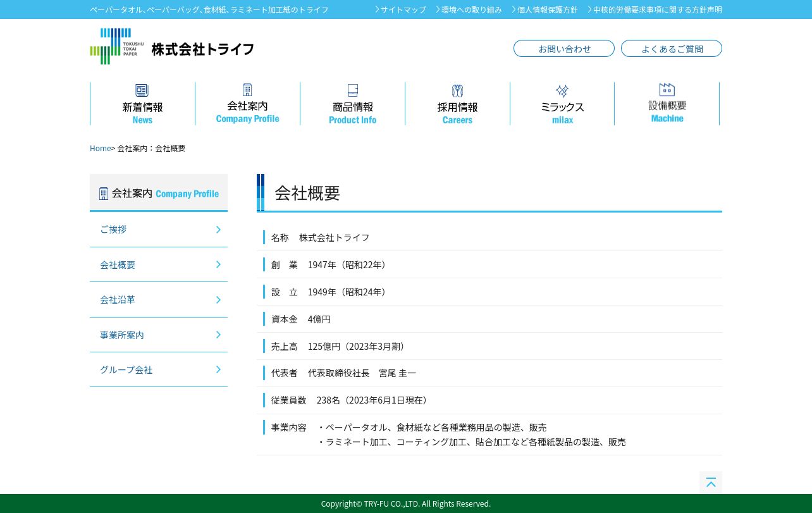The width and height of the screenshot is (812, 513).
Task: Open the 会社案内 Company Profile menu
Action: click(x=247, y=104)
